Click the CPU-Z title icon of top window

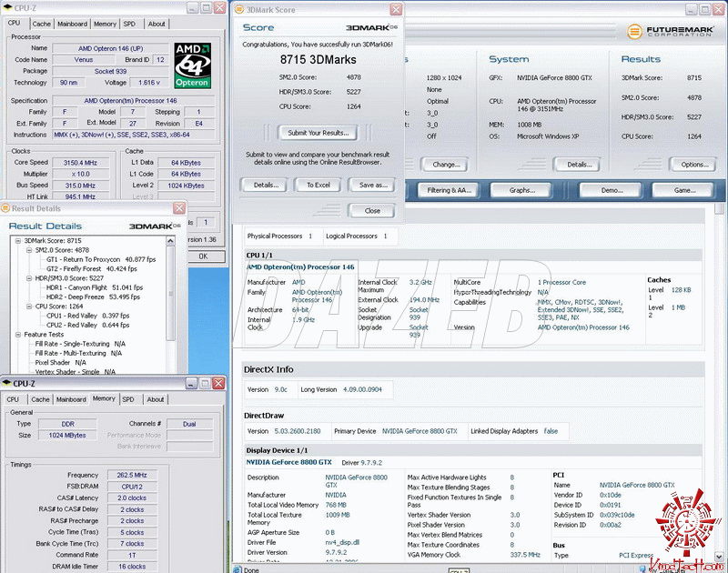[7, 8]
